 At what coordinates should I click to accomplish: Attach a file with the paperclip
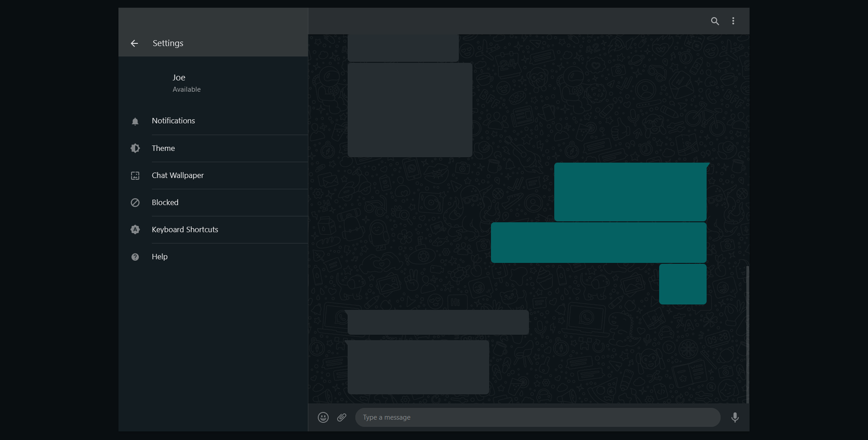(342, 417)
